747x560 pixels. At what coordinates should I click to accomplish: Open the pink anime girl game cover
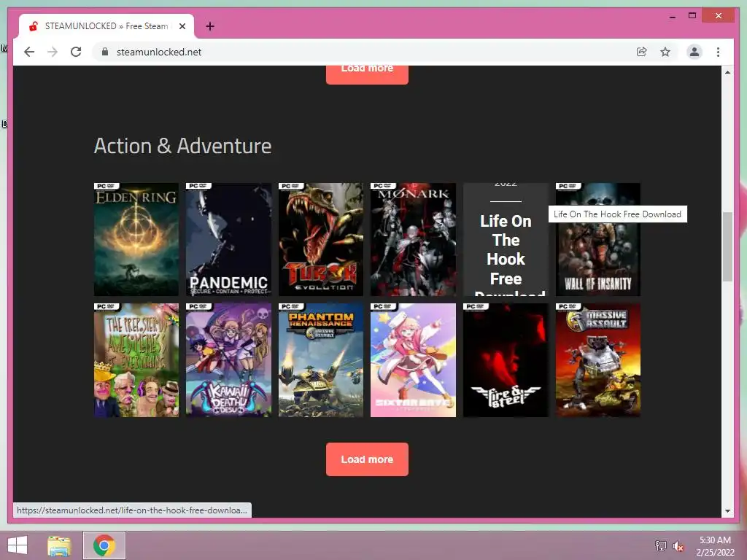(x=413, y=360)
